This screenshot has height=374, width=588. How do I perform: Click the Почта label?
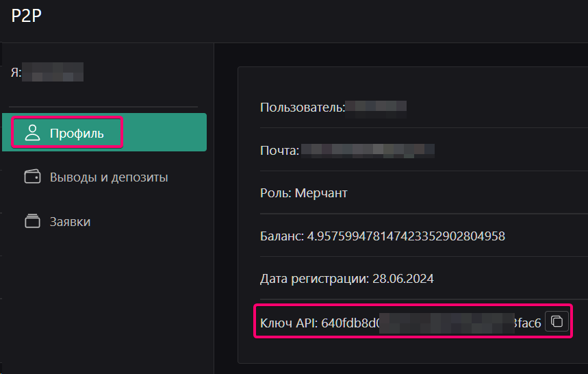point(279,150)
